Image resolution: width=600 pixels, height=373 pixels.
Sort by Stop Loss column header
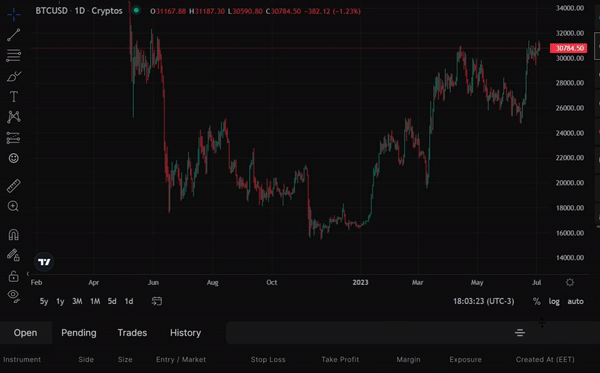268,360
